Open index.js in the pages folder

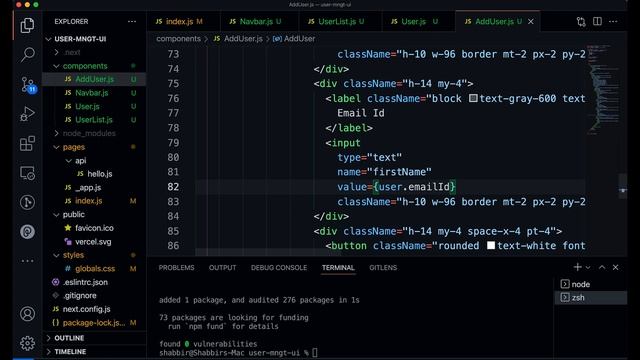point(95,201)
